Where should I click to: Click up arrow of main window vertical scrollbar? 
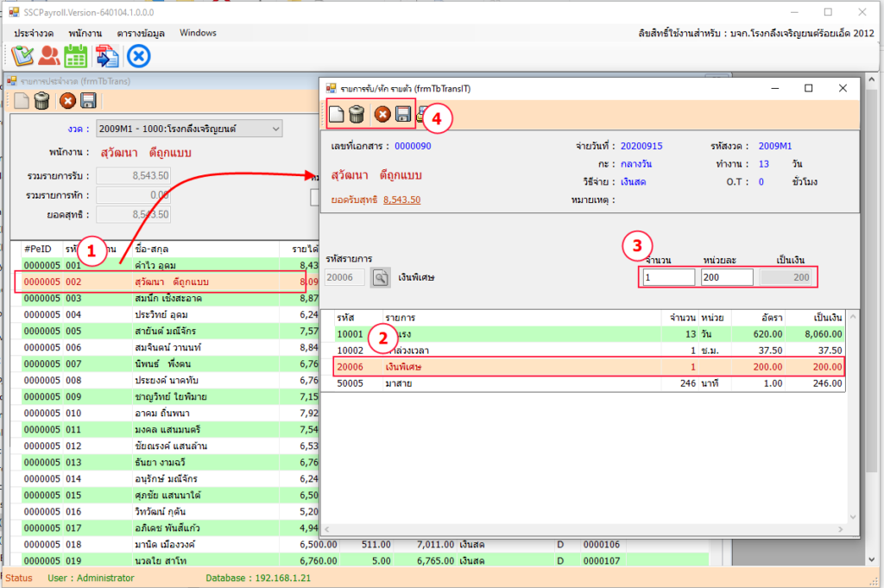click(x=872, y=80)
